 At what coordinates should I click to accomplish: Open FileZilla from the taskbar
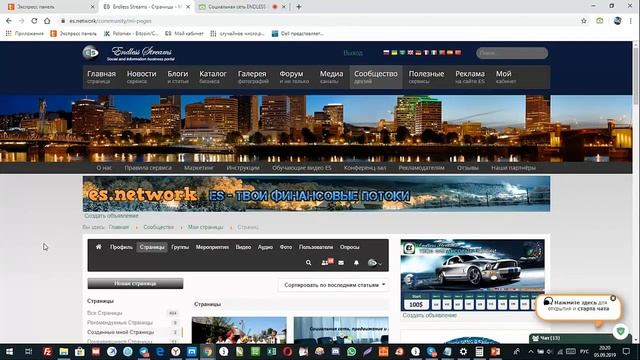[x=47, y=351]
